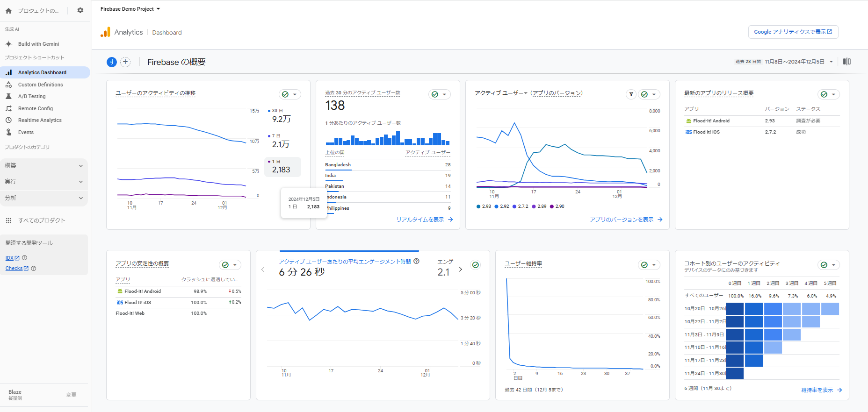Open project settings gear
Viewport: 868px width, 412px height.
80,10
